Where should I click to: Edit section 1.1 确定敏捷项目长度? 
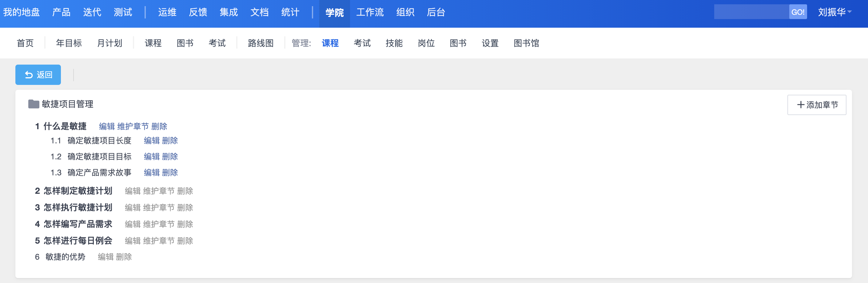(x=152, y=141)
